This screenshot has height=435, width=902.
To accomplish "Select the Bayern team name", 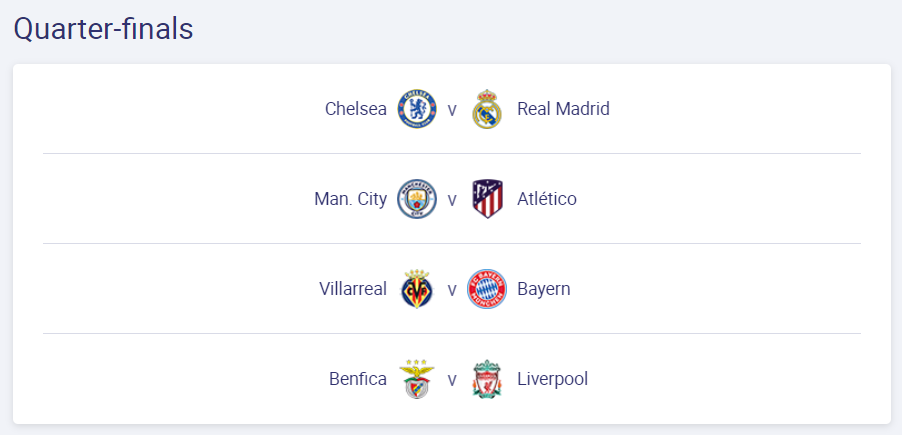I will [544, 289].
